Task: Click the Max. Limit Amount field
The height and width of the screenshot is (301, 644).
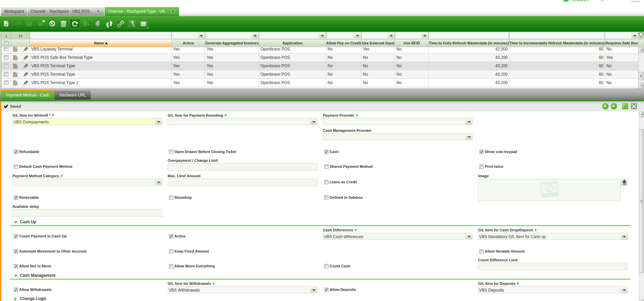Action: [x=242, y=182]
